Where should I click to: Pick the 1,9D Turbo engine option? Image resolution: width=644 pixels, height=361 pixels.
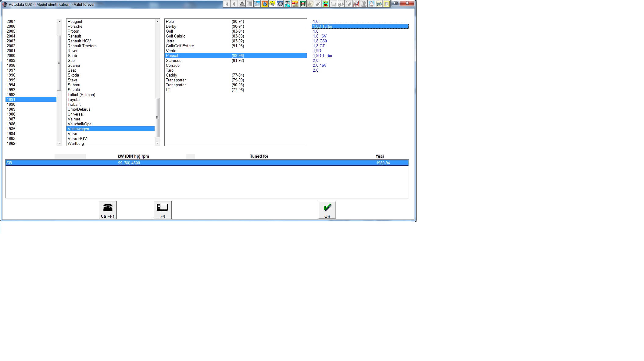point(322,55)
